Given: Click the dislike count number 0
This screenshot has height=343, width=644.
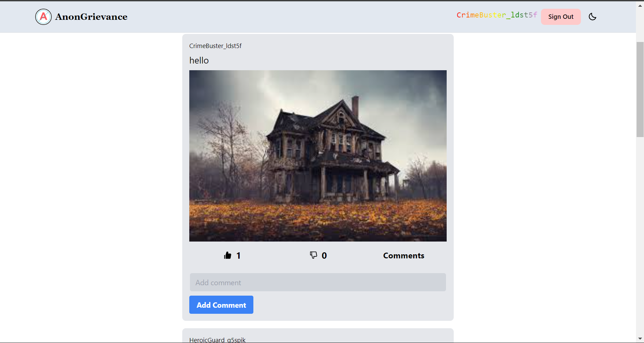Looking at the screenshot, I should pos(324,256).
